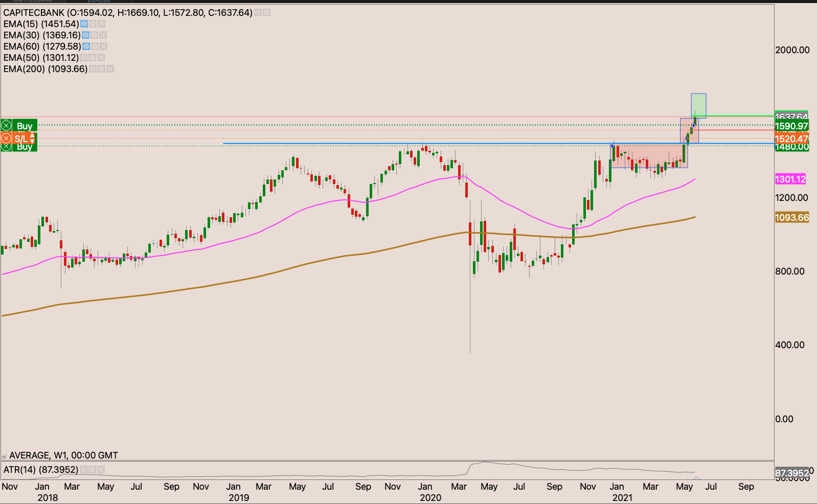Image resolution: width=817 pixels, height=504 pixels.
Task: Hide EMA(15) line using eye toggle
Action: click(84, 24)
